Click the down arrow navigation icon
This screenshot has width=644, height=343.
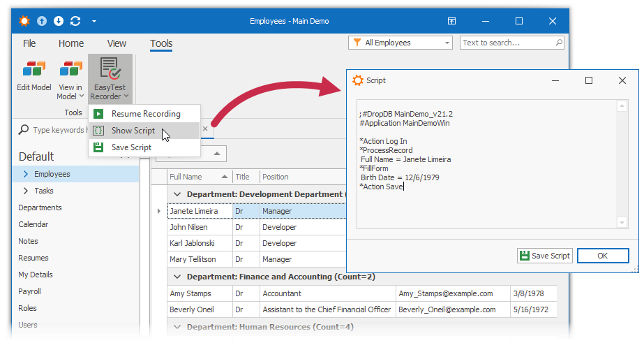coord(59,21)
